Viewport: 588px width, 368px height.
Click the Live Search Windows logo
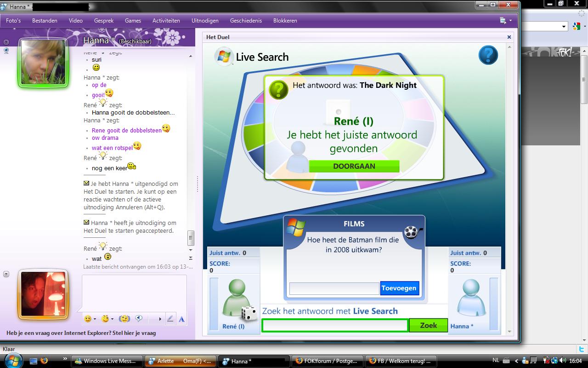(224, 56)
